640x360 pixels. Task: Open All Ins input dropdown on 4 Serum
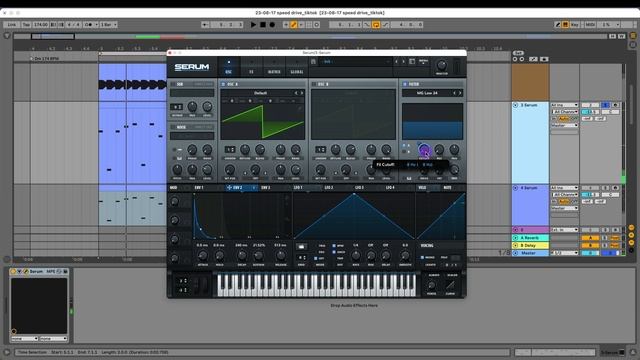(564, 188)
